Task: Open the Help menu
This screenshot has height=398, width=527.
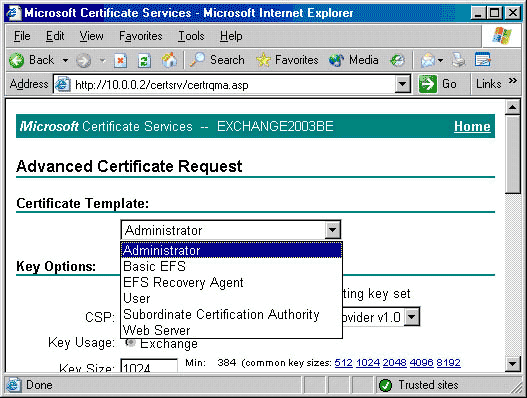Action: click(231, 36)
